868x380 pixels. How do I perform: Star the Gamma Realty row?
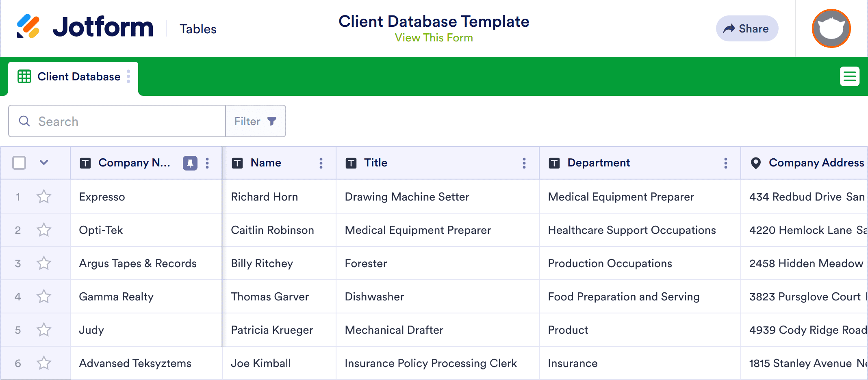44,297
